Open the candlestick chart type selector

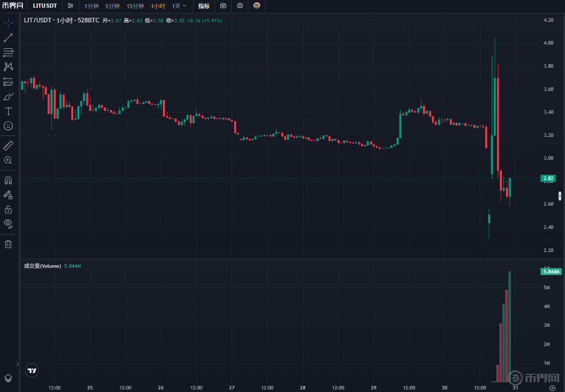click(71, 6)
